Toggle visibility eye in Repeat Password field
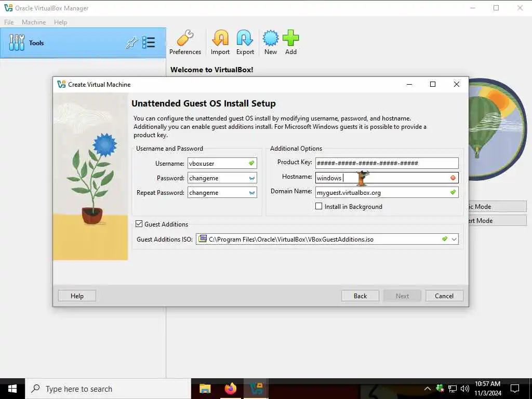The height and width of the screenshot is (399, 532). point(252,193)
